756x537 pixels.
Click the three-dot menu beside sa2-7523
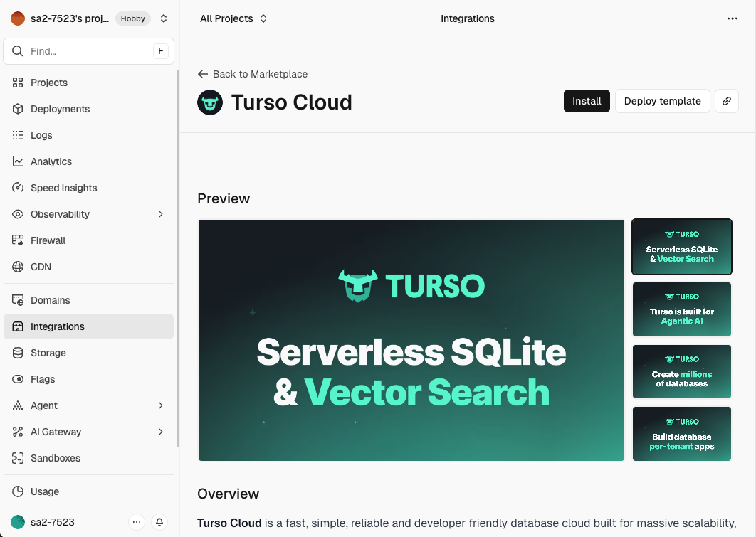point(137,522)
